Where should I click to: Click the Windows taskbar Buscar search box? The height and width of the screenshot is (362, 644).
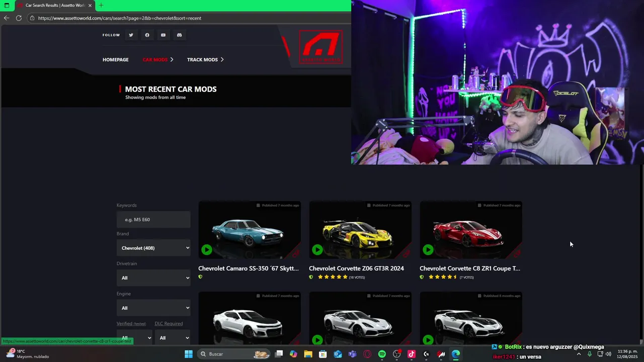coord(234,354)
